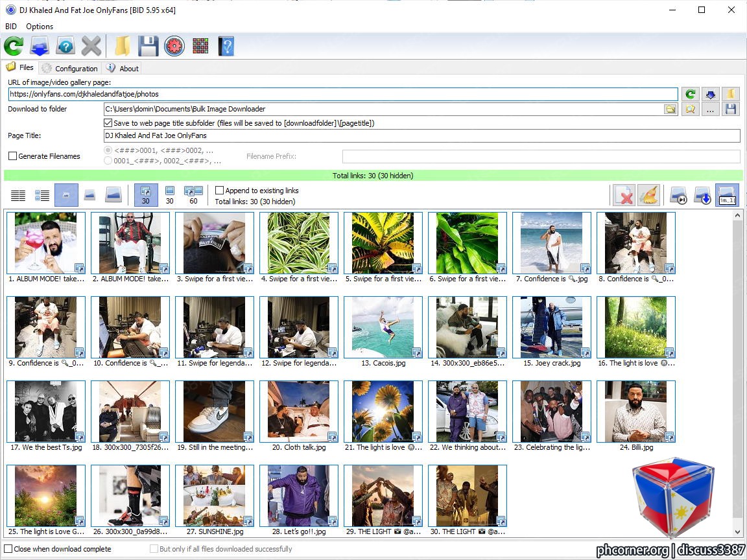The height and width of the screenshot is (560, 747).
Task: Select large thumbnail size icon
Action: [x=113, y=195]
